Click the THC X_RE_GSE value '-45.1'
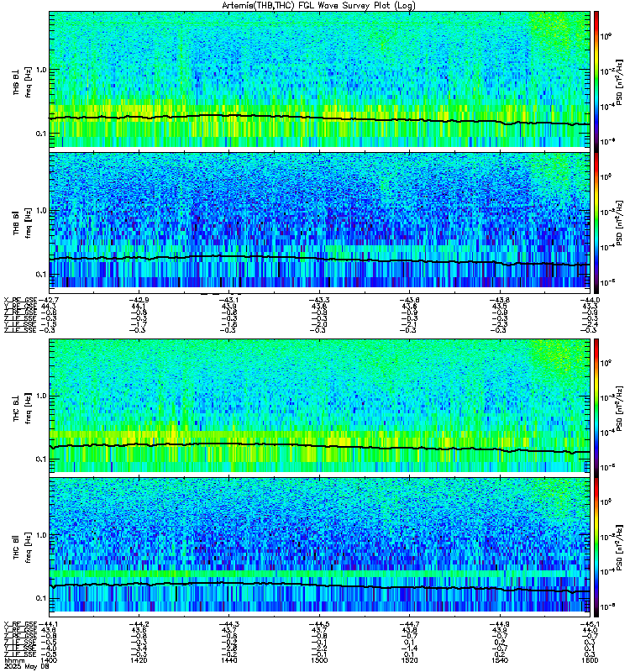This screenshot has width=630, height=672. (591, 624)
